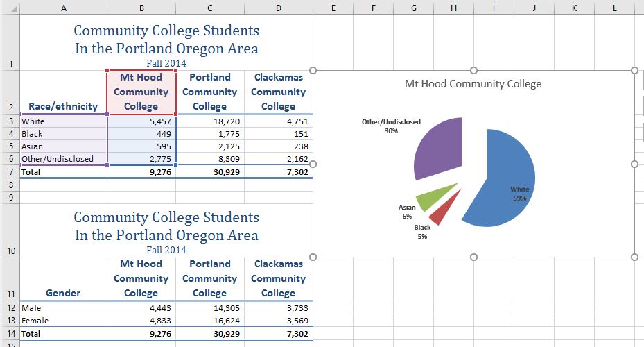Viewport: 644px width, 347px height.
Task: Select column B header
Action: [141, 8]
